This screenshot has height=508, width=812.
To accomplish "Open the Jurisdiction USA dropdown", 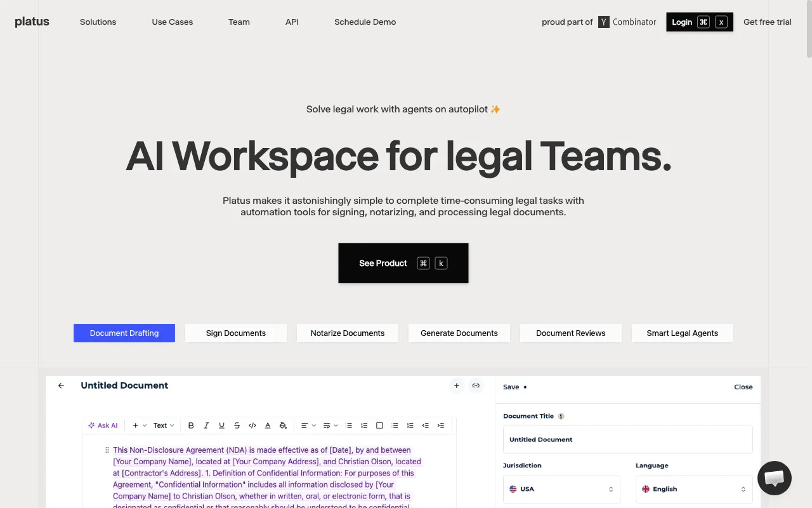I will [x=561, y=489].
